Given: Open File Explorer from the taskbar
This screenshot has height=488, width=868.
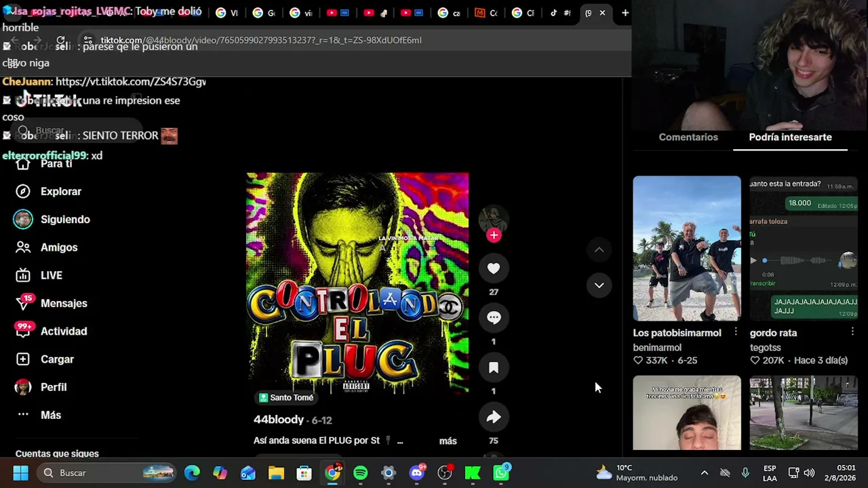Looking at the screenshot, I should [276, 473].
